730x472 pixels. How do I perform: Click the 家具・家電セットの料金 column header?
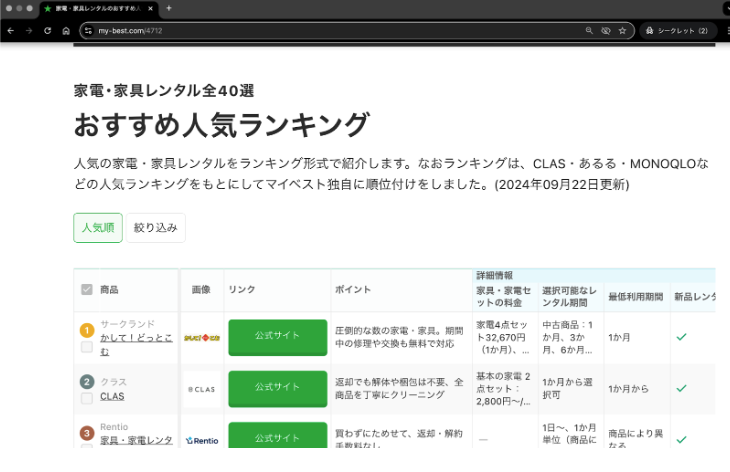[x=504, y=297]
